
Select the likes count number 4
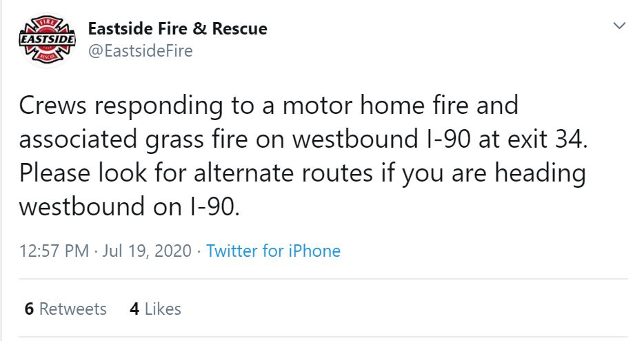[x=134, y=309]
